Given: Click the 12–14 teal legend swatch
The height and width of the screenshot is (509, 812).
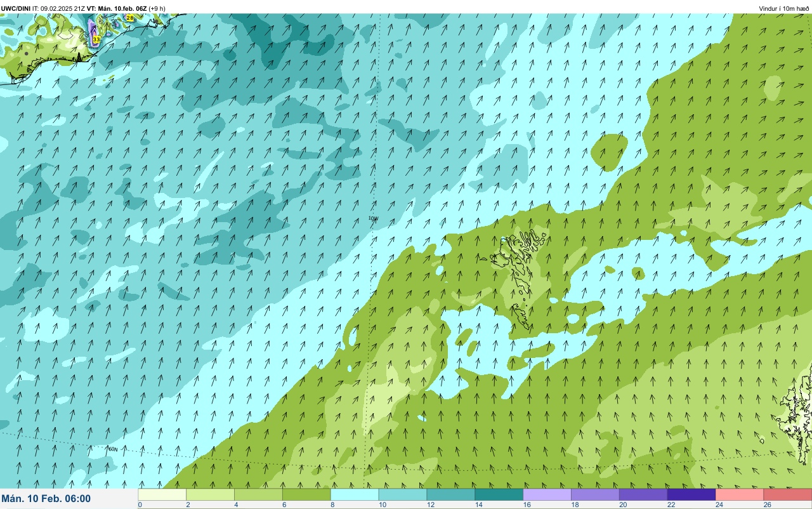Looking at the screenshot, I should click(451, 494).
